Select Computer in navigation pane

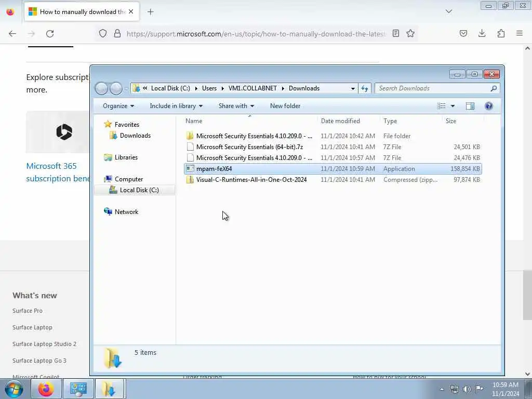pos(129,179)
